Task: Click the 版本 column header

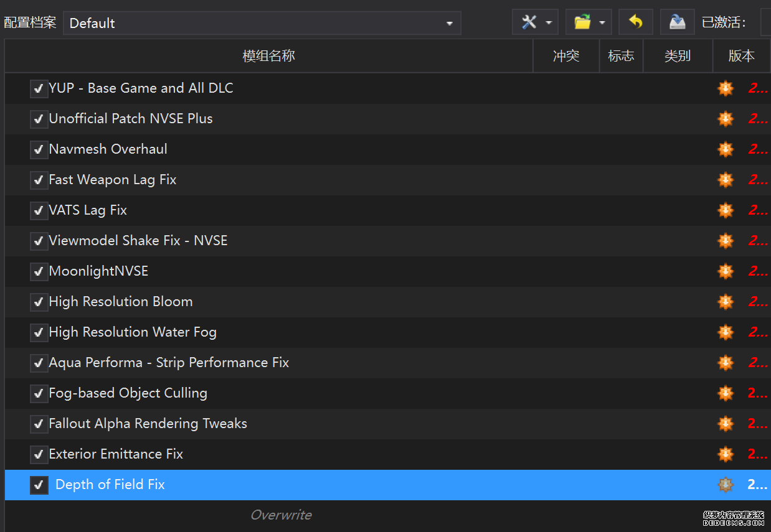Action: point(741,56)
